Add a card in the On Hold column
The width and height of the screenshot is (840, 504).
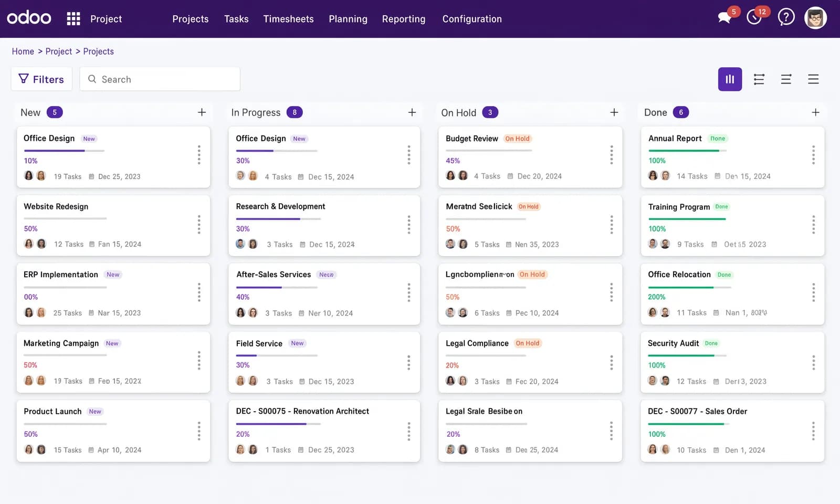(614, 112)
